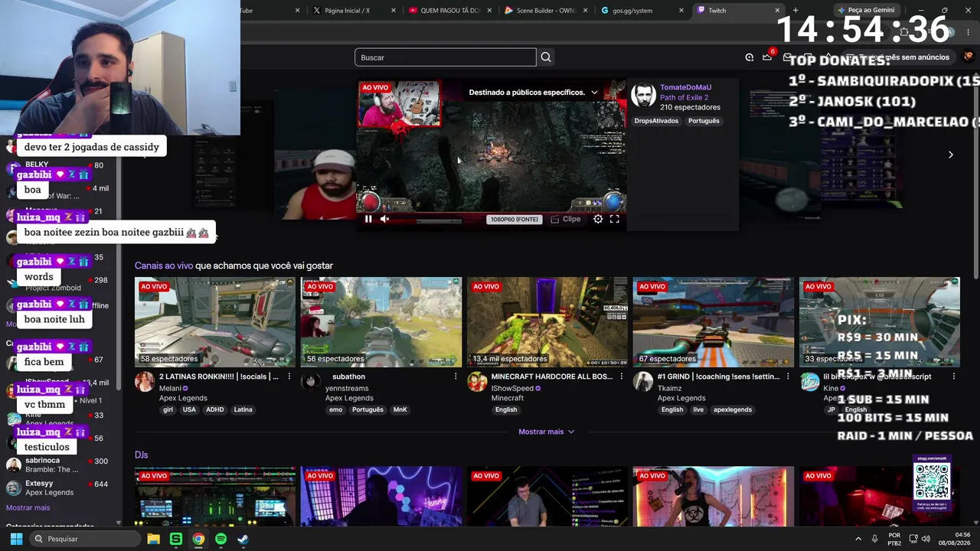Expand the 'Destinado a públicos específicos' notice

(534, 93)
